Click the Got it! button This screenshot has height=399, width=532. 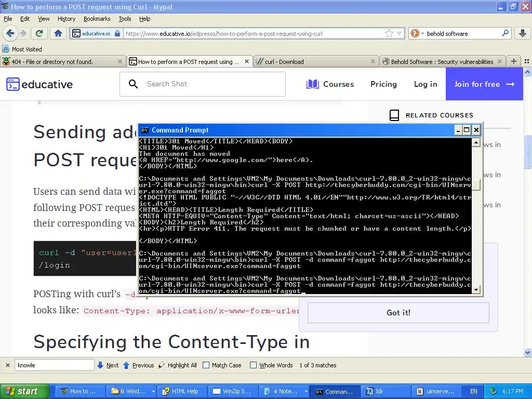pos(398,312)
